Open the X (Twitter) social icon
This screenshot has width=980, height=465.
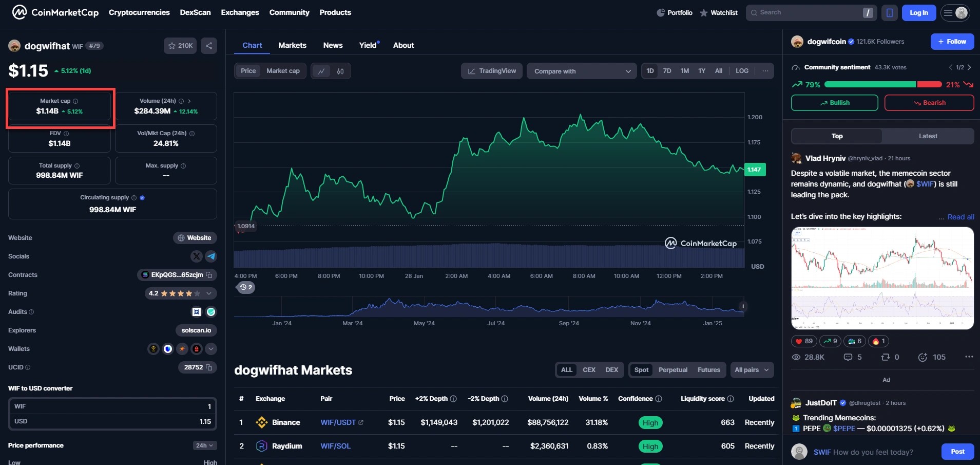(197, 256)
